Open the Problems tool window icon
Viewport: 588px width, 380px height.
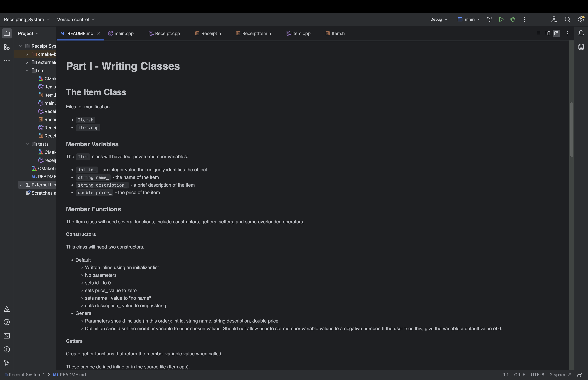[x=7, y=349]
